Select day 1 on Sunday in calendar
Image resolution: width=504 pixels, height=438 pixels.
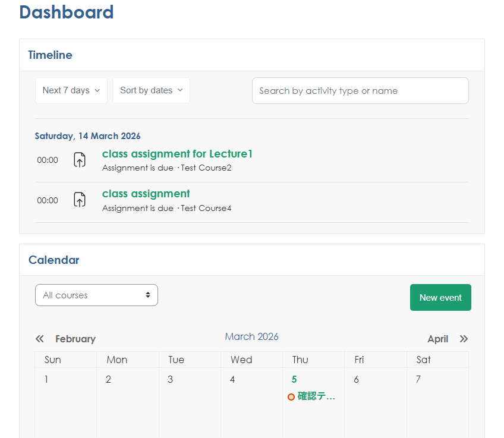click(46, 379)
